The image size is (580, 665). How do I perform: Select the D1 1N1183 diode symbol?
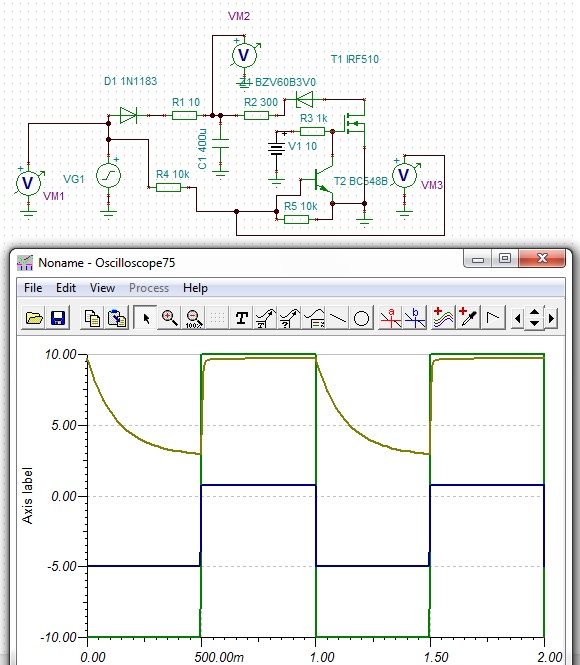[x=128, y=115]
